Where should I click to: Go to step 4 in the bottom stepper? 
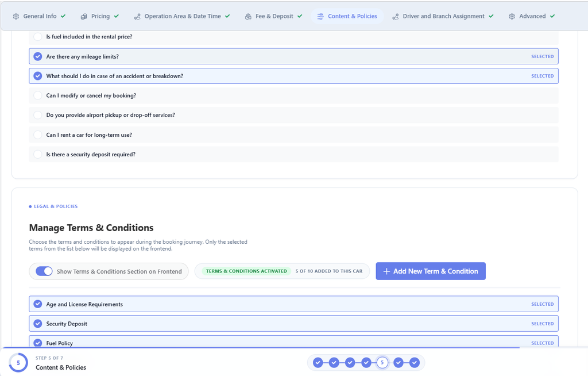click(x=366, y=362)
